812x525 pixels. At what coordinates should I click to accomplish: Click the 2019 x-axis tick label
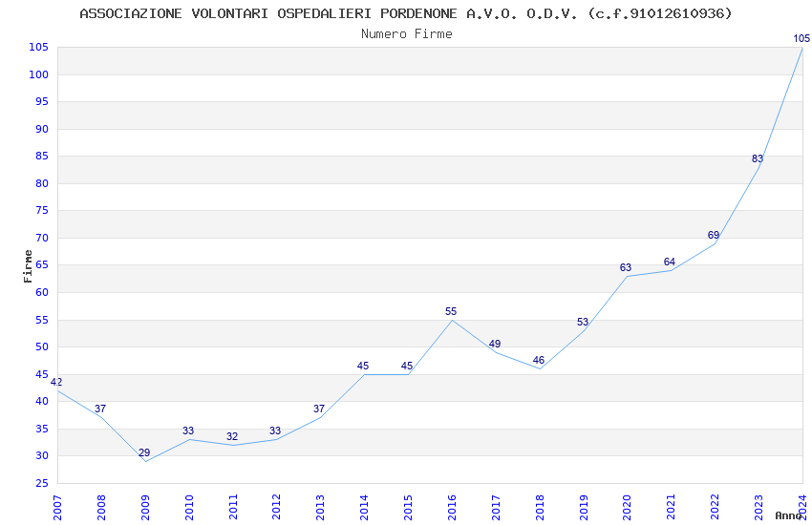pyautogui.click(x=584, y=508)
